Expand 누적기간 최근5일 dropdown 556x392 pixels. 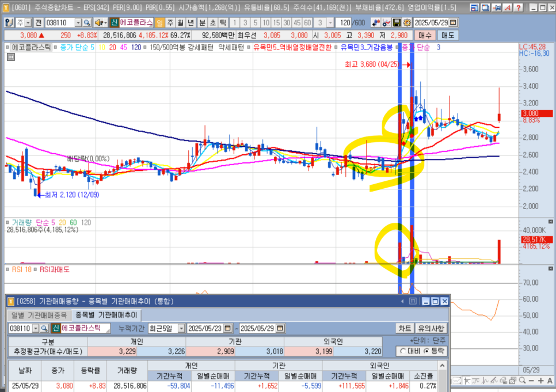(x=181, y=328)
